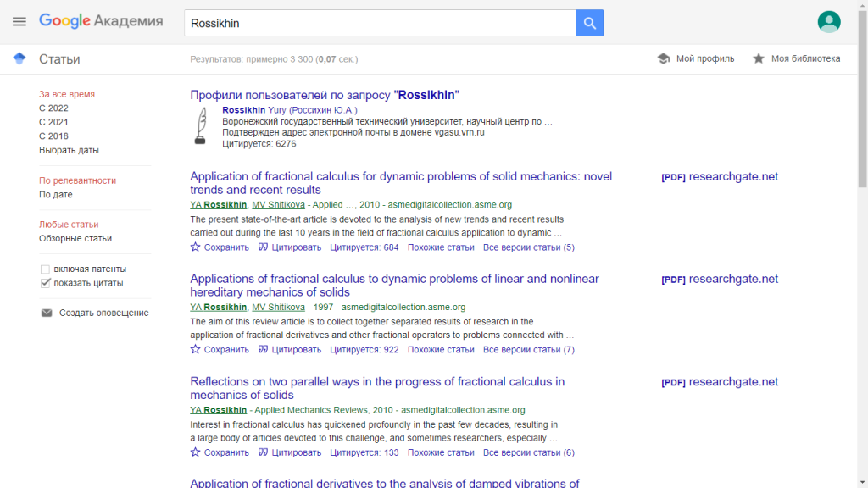Uncheck 'показать цитаты' checkbox
Screen dimensions: 868x488
[46, 283]
